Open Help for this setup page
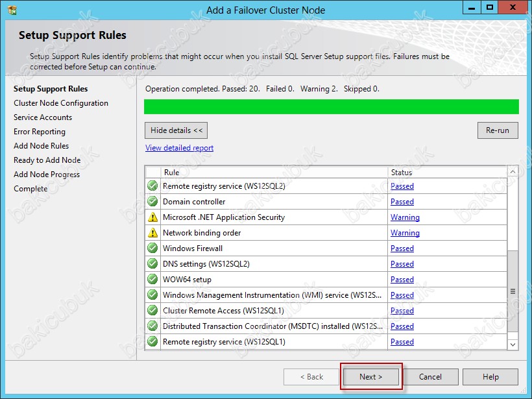Screen dimensions: 532x399 [490, 377]
